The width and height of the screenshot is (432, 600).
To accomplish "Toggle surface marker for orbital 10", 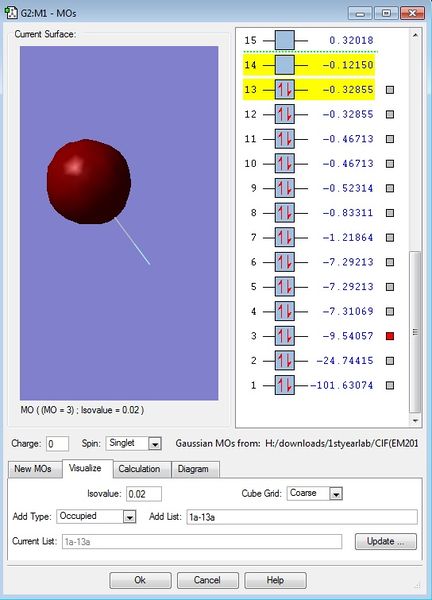I will coord(390,163).
